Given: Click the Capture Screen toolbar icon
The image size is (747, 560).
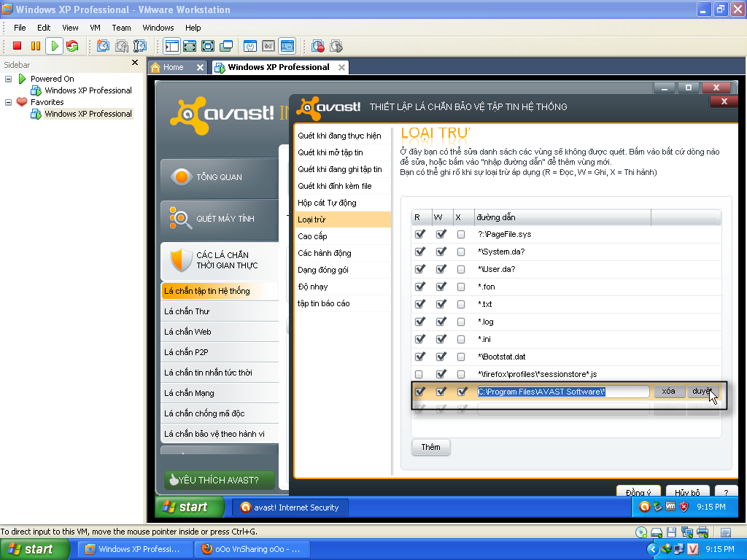Looking at the screenshot, I should click(318, 46).
